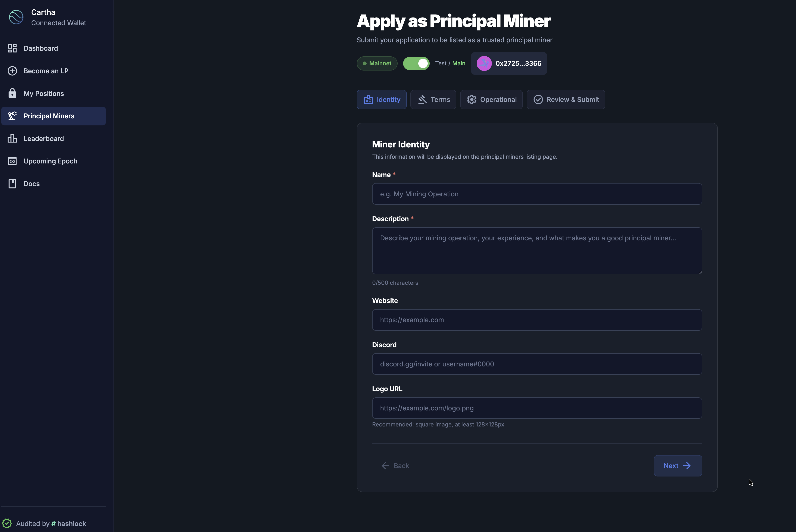Switch to the Terms tab
The width and height of the screenshot is (796, 532).
[433, 99]
